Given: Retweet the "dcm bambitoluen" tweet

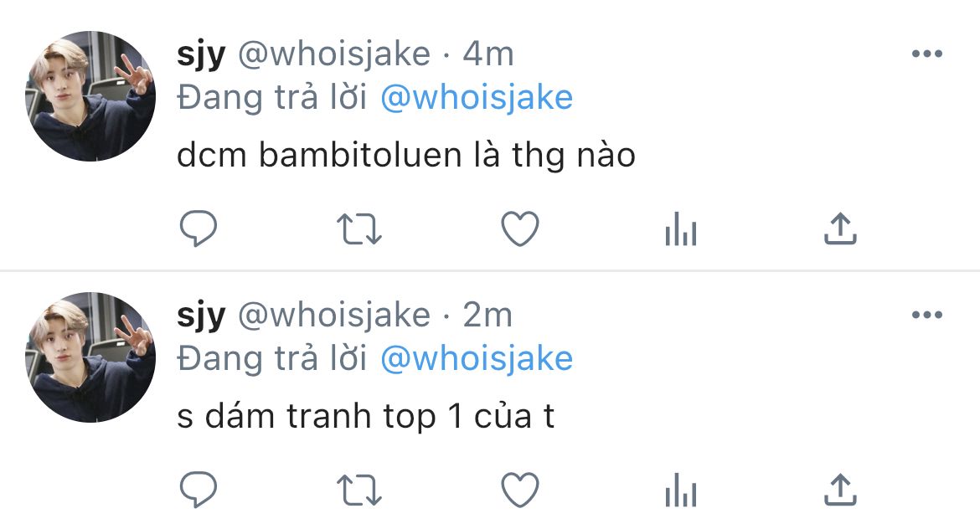Looking at the screenshot, I should coord(358,229).
